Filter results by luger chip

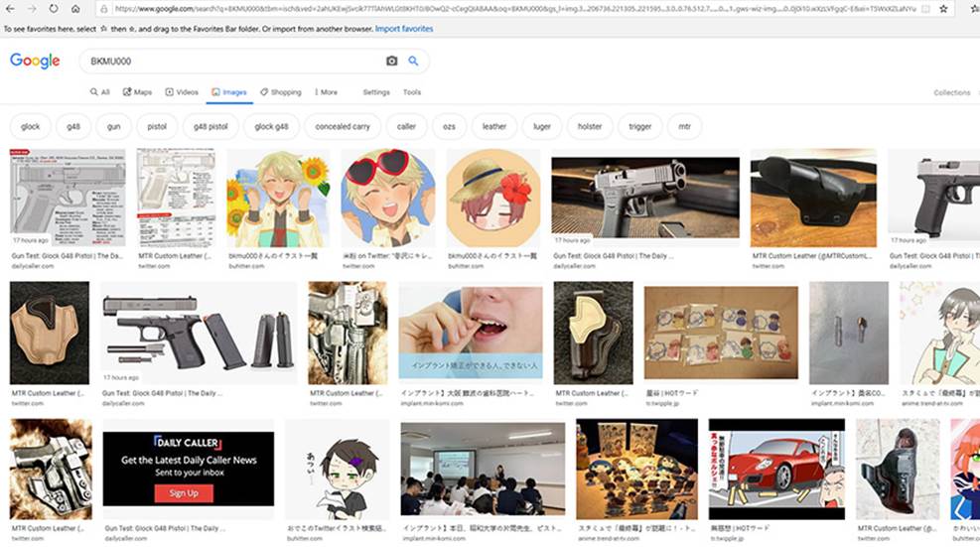542,126
